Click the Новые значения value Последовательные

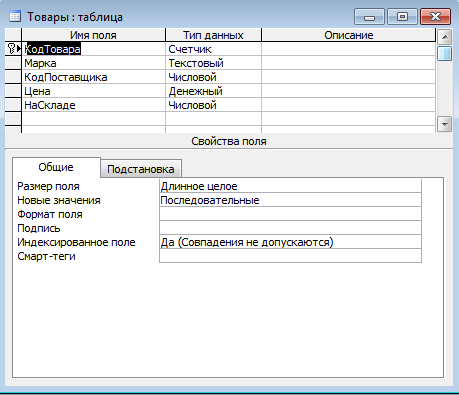[x=290, y=200]
